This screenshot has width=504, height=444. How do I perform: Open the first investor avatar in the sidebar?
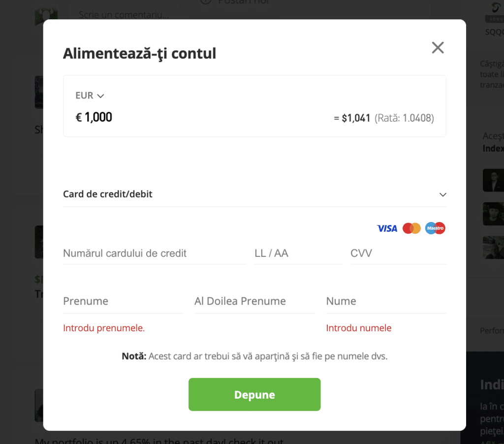pyautogui.click(x=495, y=180)
